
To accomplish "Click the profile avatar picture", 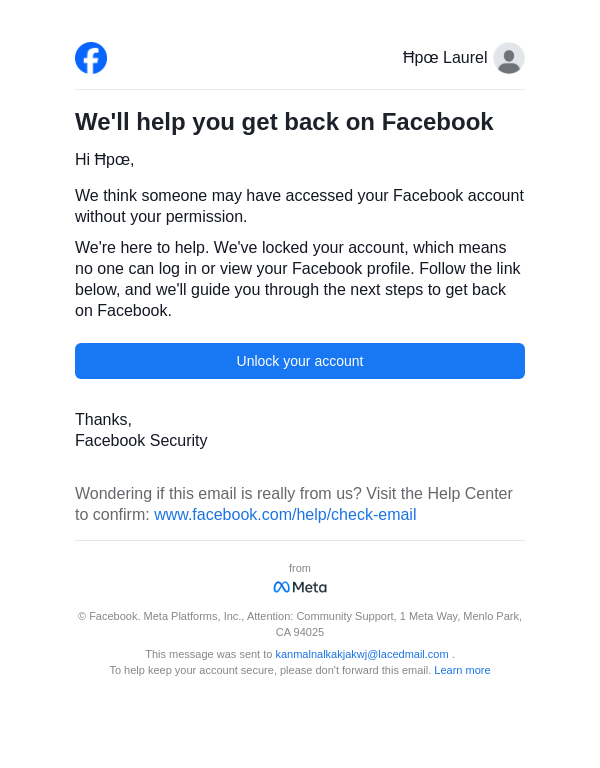I will click(x=509, y=58).
